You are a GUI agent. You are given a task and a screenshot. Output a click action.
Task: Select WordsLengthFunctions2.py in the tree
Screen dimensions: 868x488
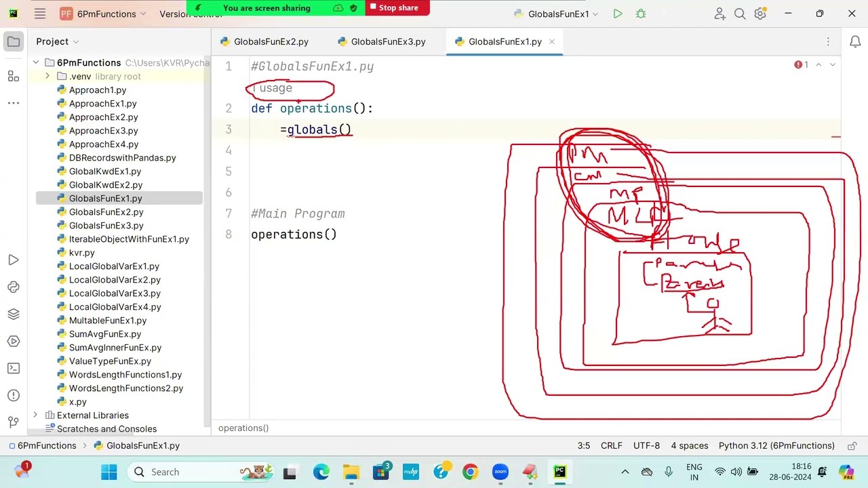[126, 388]
